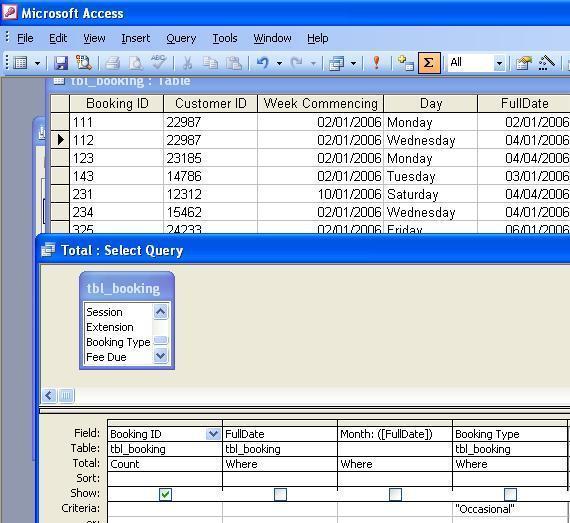The width and height of the screenshot is (570, 523).
Task: Click the Total cell showing Count
Action: coord(165,464)
